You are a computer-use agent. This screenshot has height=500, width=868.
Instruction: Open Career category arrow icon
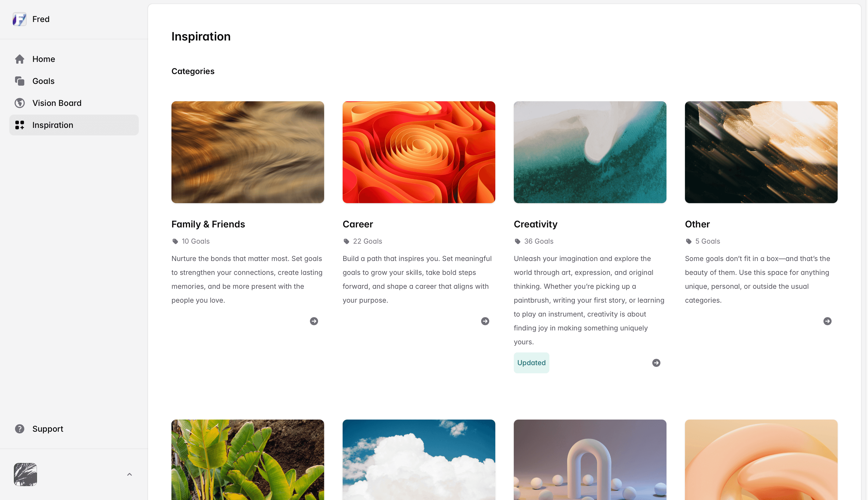pyautogui.click(x=485, y=321)
